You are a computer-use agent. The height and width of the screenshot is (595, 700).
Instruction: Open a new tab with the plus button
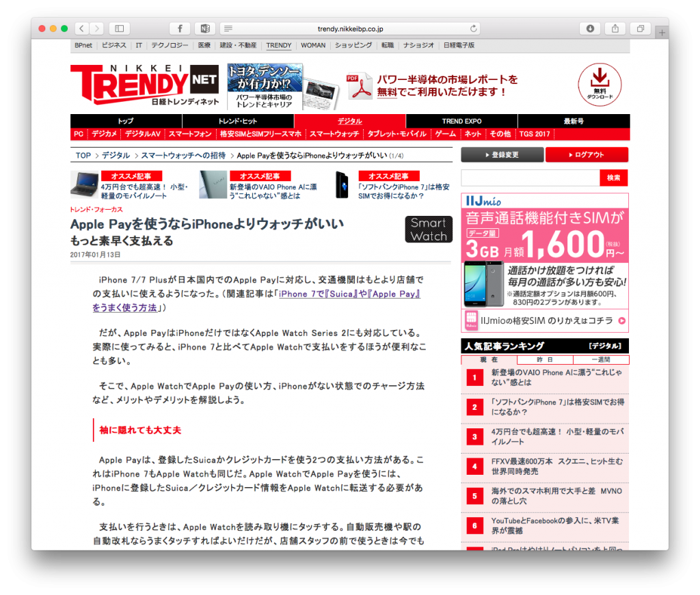click(662, 33)
